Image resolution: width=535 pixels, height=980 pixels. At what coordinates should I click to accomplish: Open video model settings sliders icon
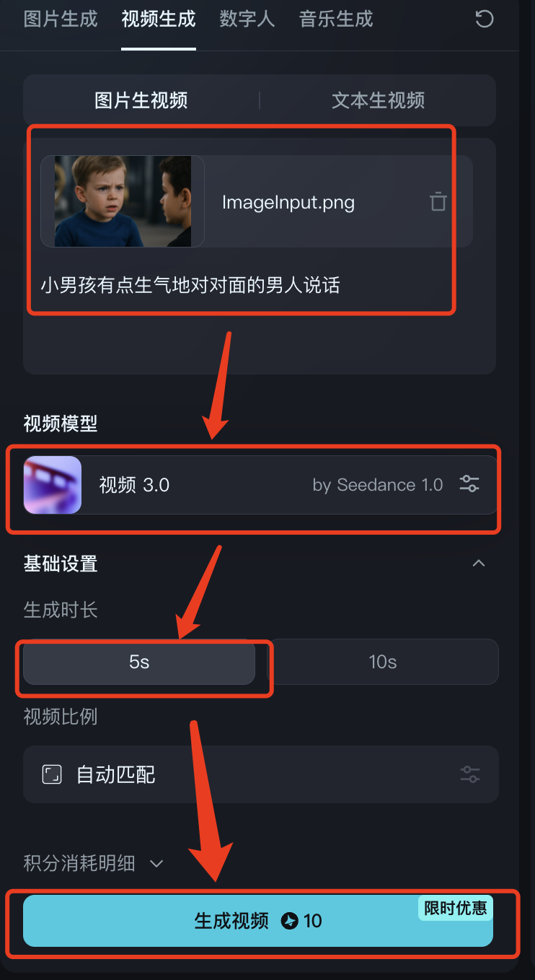(469, 484)
